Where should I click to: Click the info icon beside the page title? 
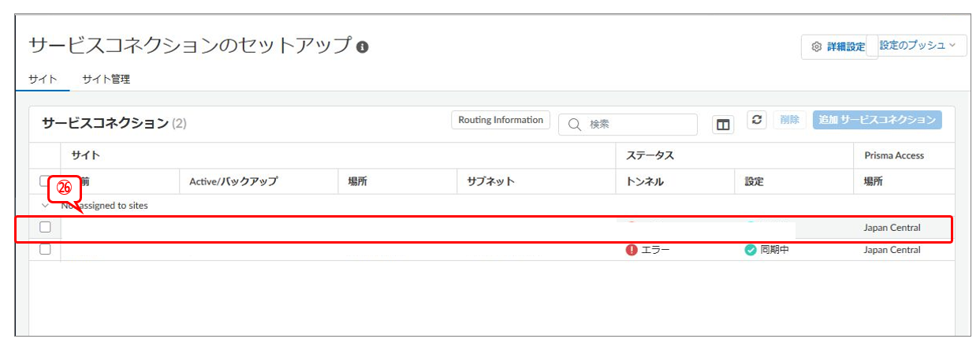click(x=363, y=47)
